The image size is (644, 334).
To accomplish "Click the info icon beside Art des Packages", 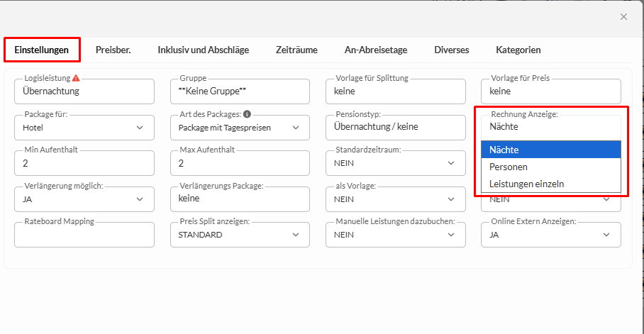I will point(247,114).
